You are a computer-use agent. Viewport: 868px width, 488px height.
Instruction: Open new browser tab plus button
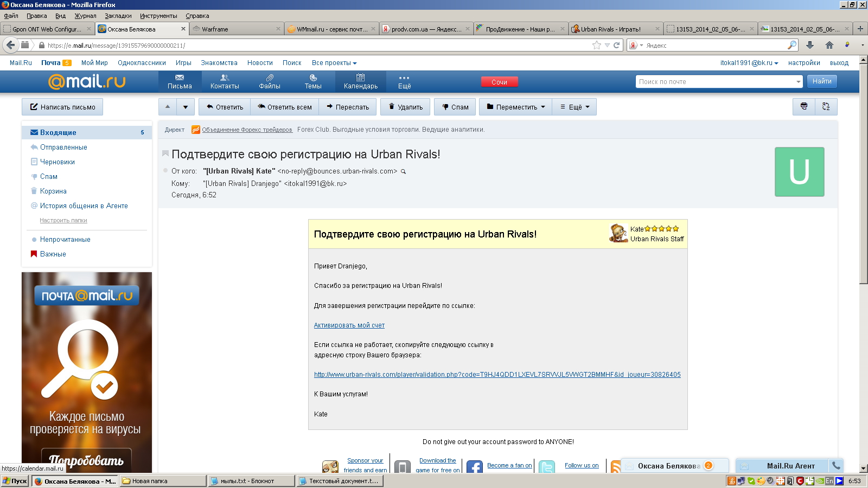click(860, 29)
